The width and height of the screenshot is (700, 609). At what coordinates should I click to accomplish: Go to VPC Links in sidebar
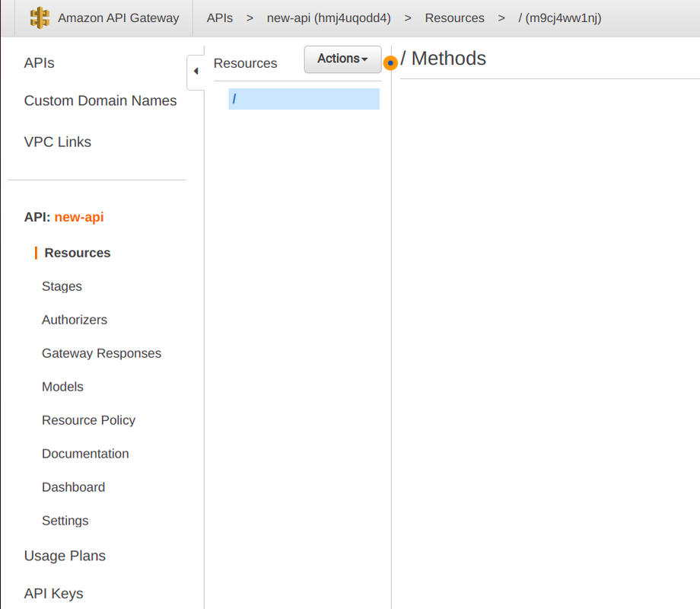click(58, 142)
